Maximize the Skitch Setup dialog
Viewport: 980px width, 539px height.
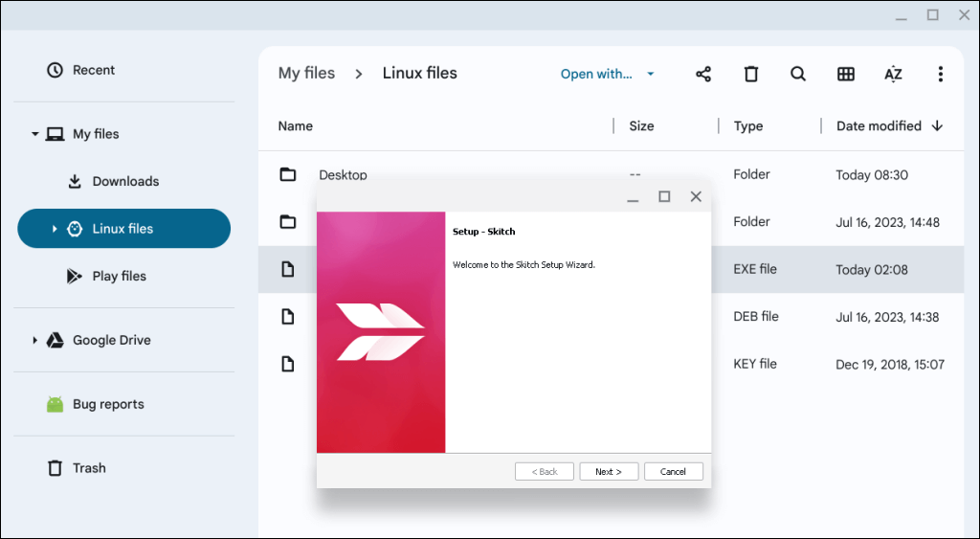664,196
